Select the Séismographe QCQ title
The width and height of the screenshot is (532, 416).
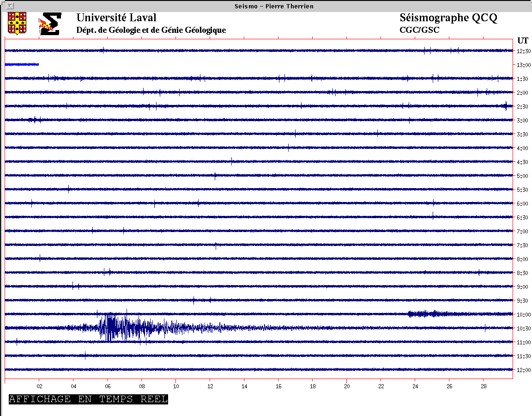(x=448, y=18)
